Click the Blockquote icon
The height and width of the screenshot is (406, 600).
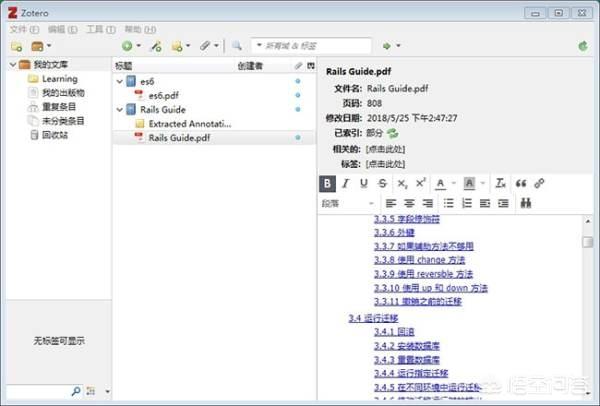520,184
